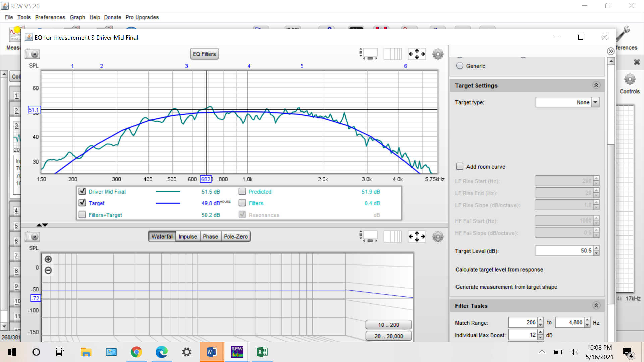Screen dimensions: 644x362
Task: Uncheck the Driver Mid Final trace
Action: pyautogui.click(x=82, y=191)
